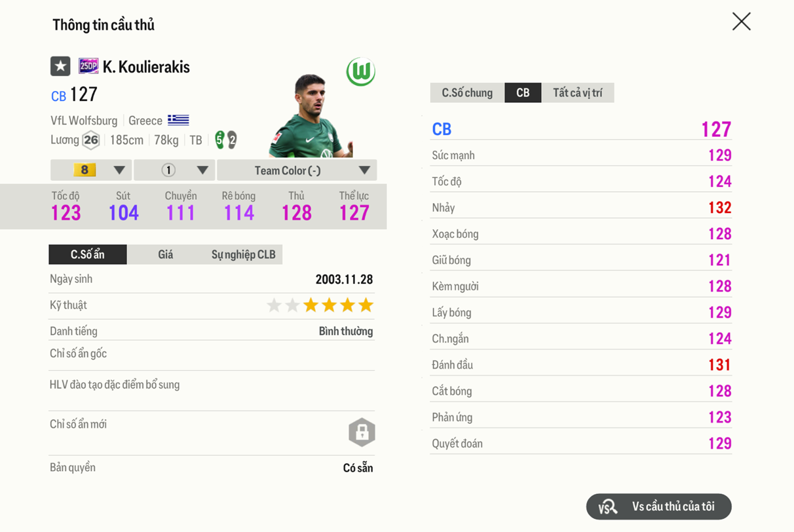
Task: Click the gray right foot icon
Action: (x=232, y=140)
